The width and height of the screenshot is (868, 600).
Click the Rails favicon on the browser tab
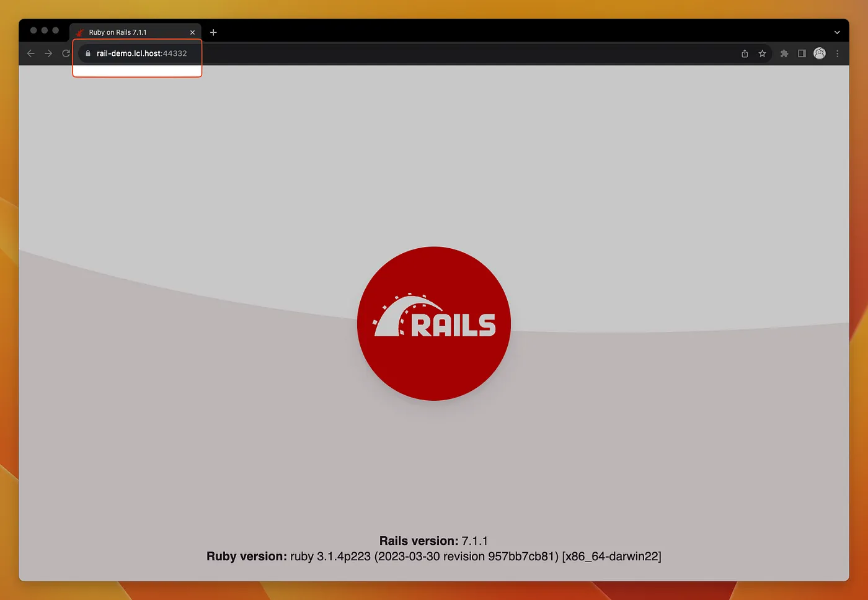tap(79, 32)
